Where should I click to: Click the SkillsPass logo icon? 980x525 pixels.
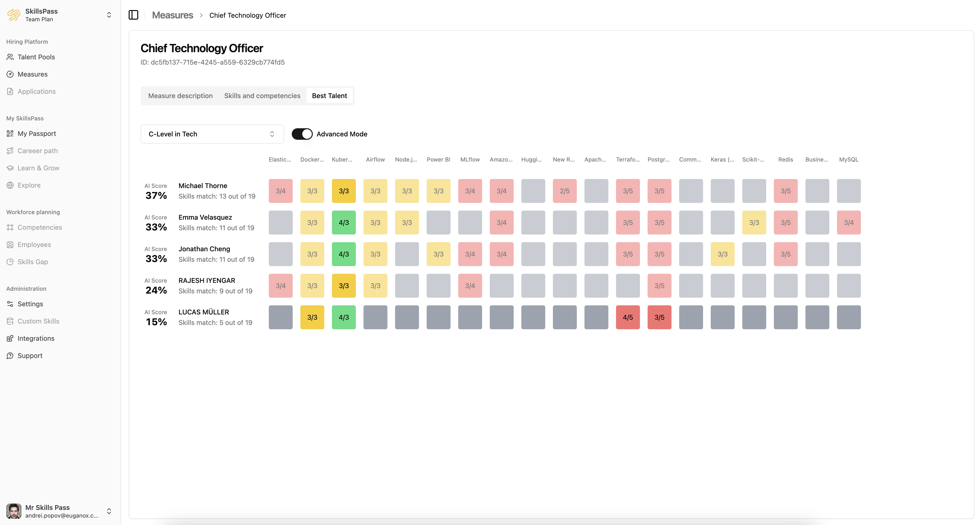coord(14,15)
